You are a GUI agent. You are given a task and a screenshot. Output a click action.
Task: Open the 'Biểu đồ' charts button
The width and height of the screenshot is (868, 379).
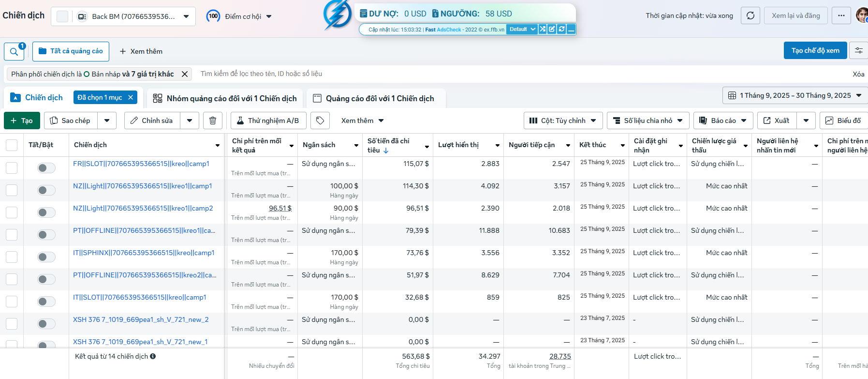(844, 121)
